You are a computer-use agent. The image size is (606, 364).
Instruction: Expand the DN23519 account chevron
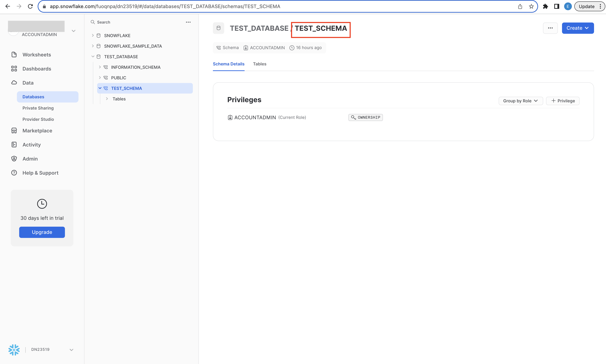[x=71, y=350]
